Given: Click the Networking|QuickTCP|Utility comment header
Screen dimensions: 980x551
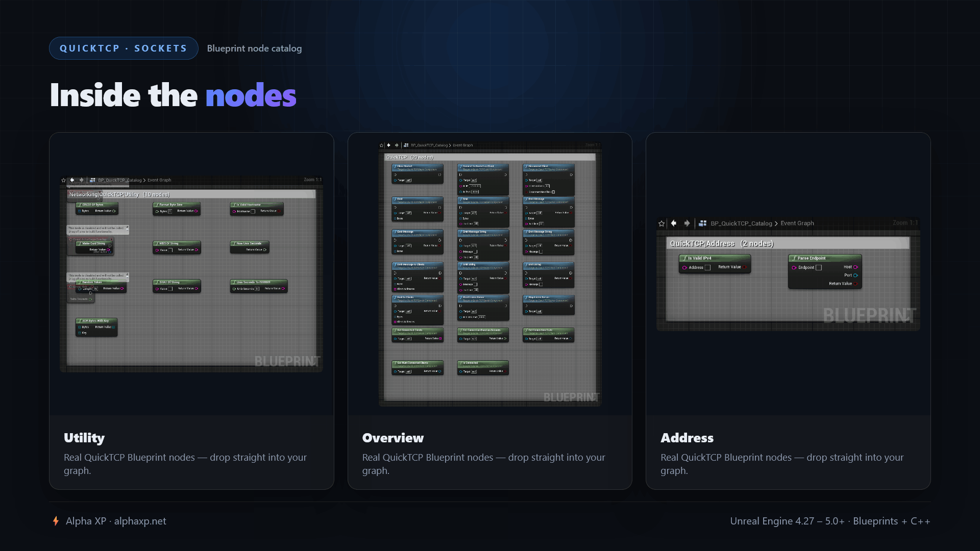Looking at the screenshot, I should 191,194.
